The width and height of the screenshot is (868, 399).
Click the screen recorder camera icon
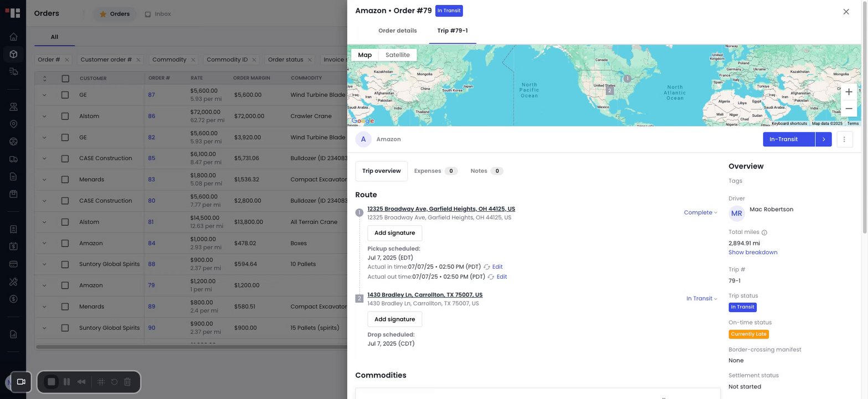pos(21,382)
